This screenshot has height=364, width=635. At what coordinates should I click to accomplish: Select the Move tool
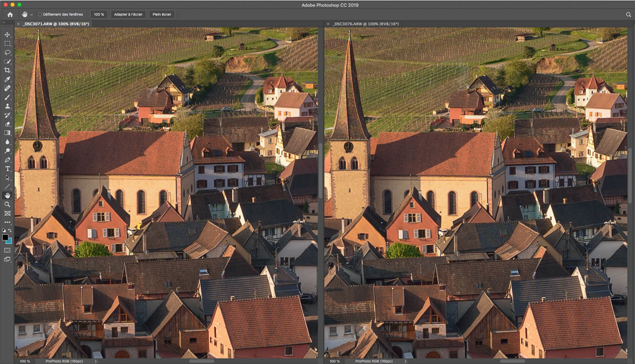pyautogui.click(x=7, y=34)
